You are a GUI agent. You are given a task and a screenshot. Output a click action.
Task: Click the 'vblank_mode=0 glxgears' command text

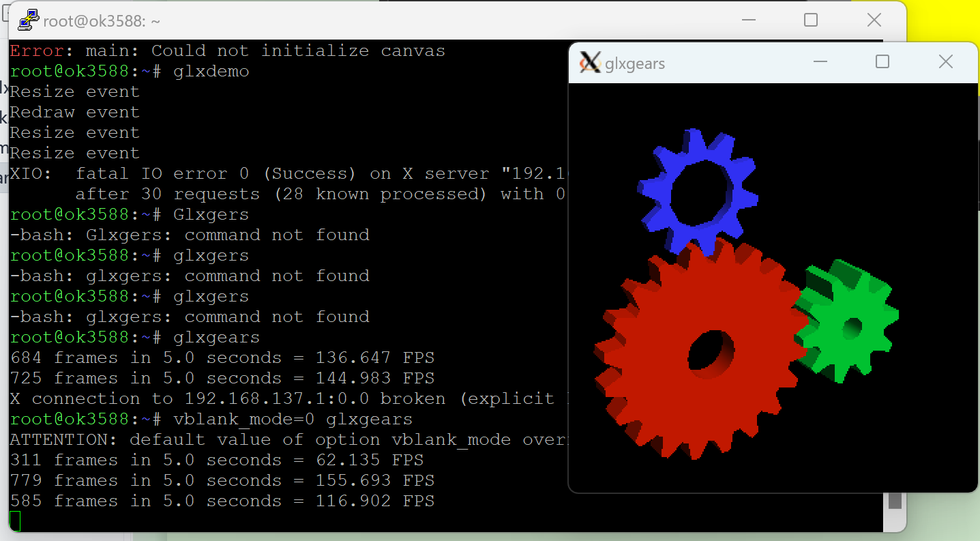coord(293,419)
